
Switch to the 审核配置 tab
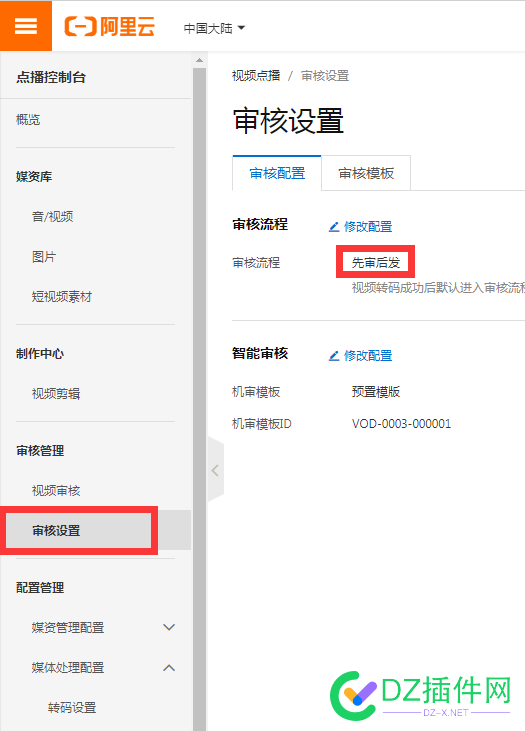coord(277,173)
